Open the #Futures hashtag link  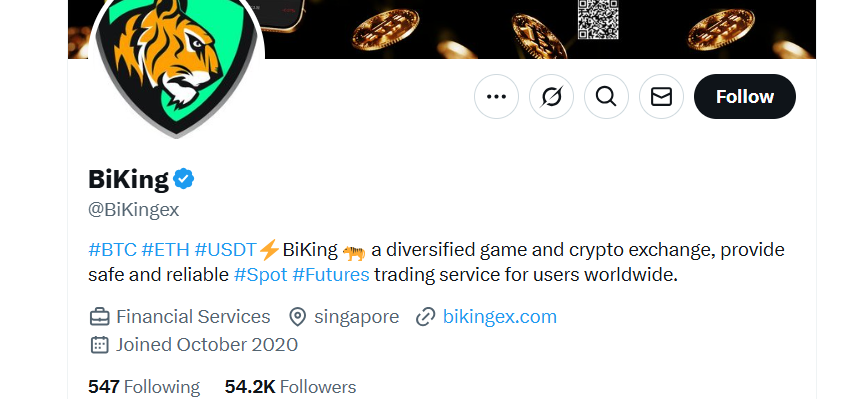tap(331, 275)
